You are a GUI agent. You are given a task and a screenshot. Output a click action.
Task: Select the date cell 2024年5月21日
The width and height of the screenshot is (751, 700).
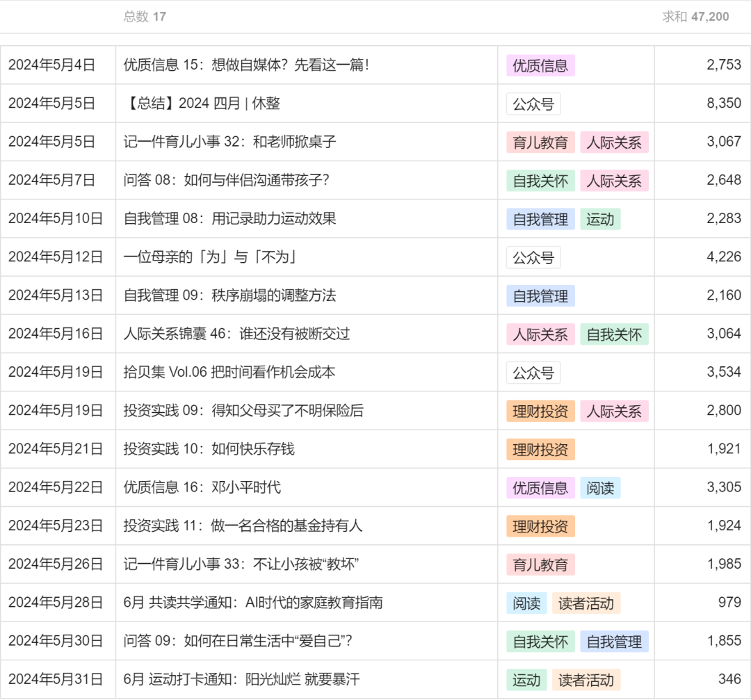(56, 448)
